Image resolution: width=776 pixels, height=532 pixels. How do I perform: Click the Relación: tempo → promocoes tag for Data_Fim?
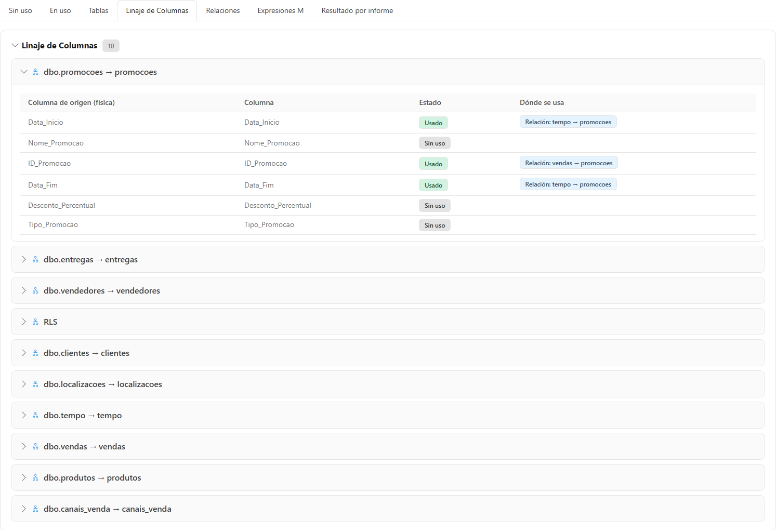pyautogui.click(x=568, y=184)
